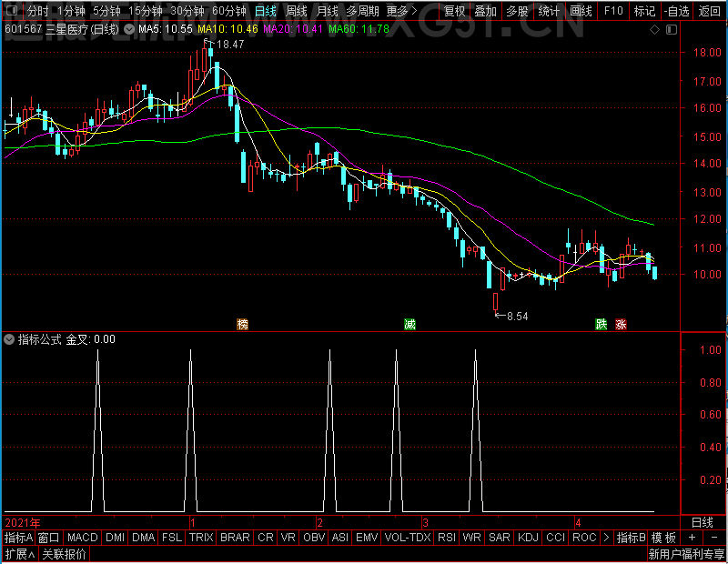Open the 指标公式 indicator dropdown arrow
The width and height of the screenshot is (728, 564).
pos(9,339)
